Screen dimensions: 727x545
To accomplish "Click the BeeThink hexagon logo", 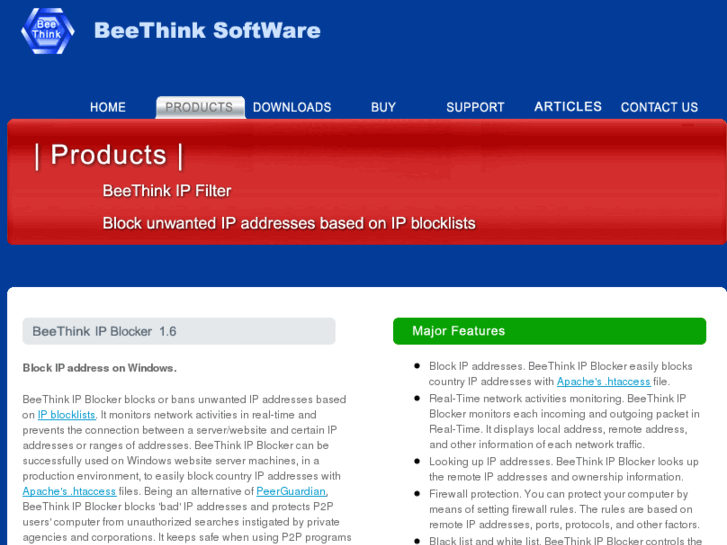I will point(47,31).
